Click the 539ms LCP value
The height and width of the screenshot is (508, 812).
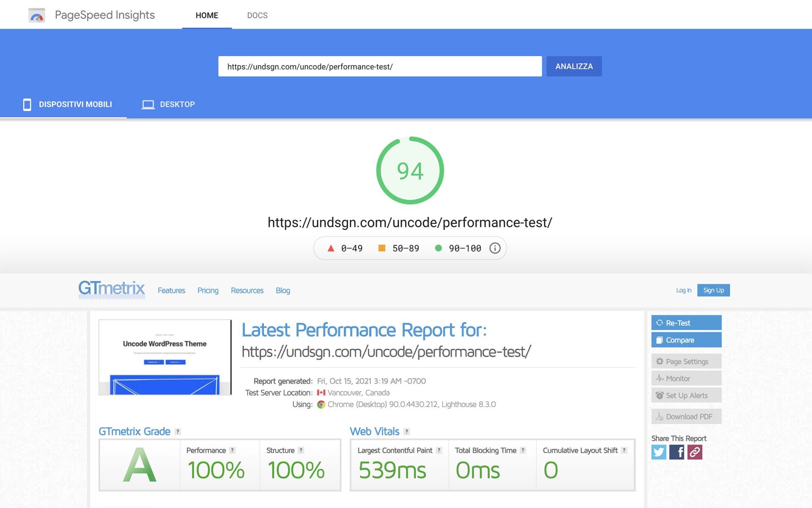[392, 470]
